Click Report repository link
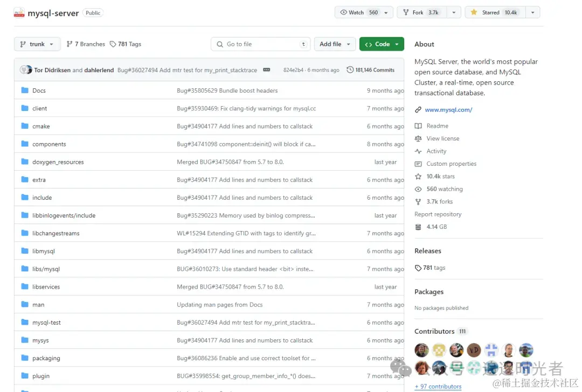582x392 pixels. pos(438,214)
